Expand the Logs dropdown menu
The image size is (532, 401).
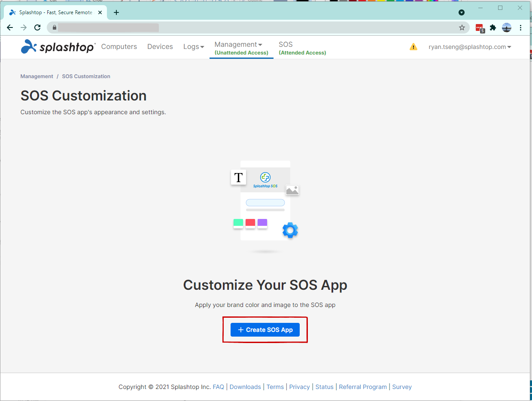coord(194,47)
